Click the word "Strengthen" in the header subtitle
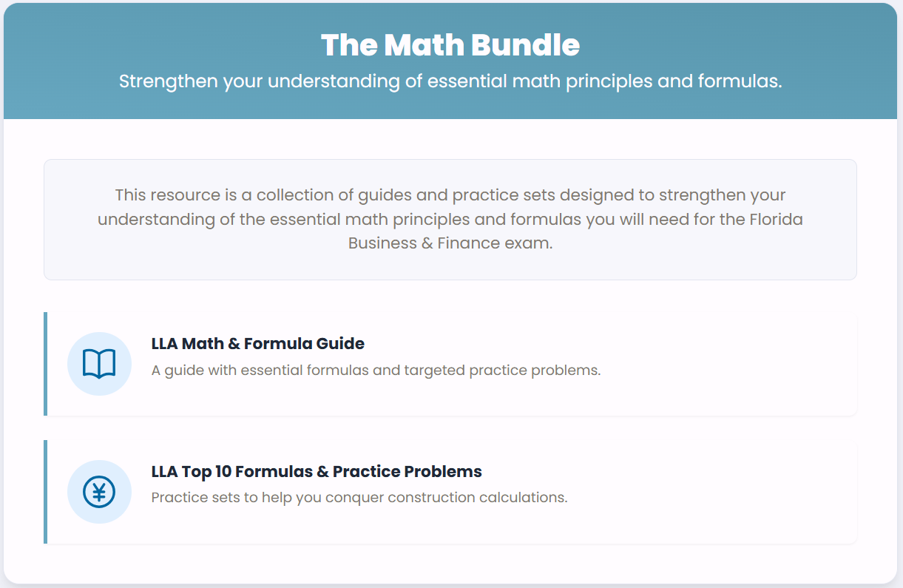Screen dimensions: 903x588 coord(168,81)
